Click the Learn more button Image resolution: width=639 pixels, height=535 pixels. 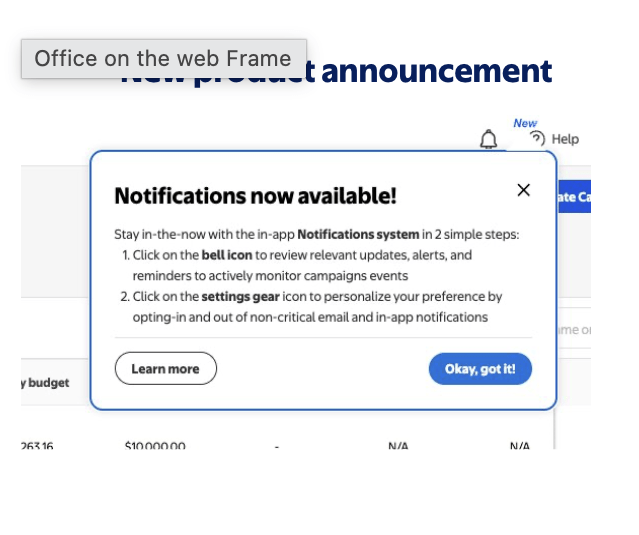coord(165,368)
